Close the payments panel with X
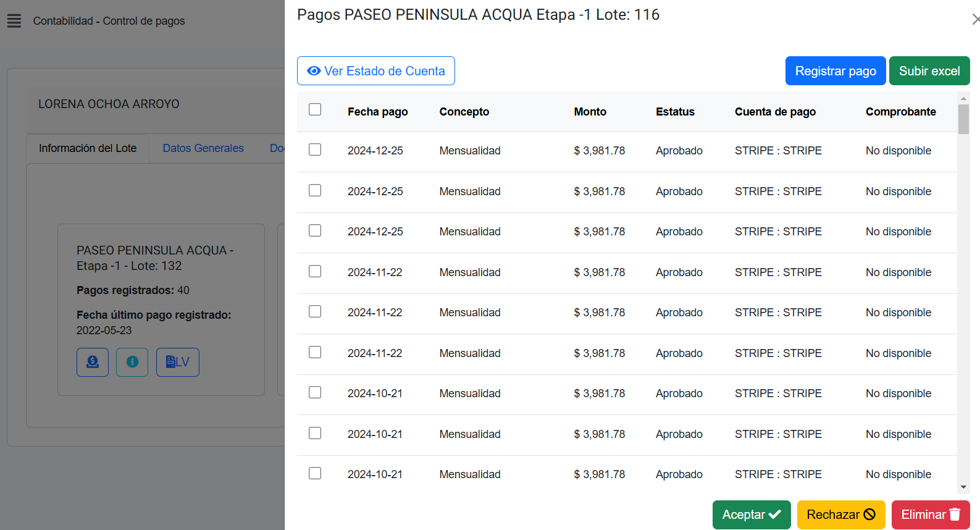Screen dimensions: 980x530 pos(975,20)
